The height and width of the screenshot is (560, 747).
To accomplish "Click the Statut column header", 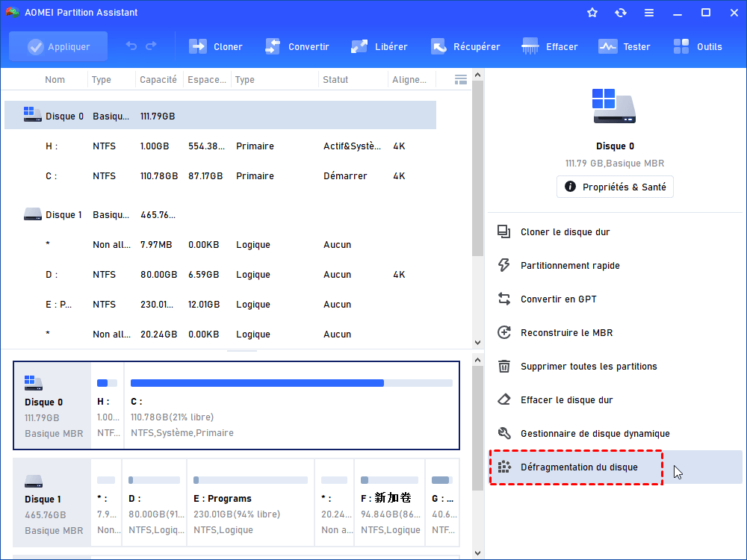I will [335, 80].
